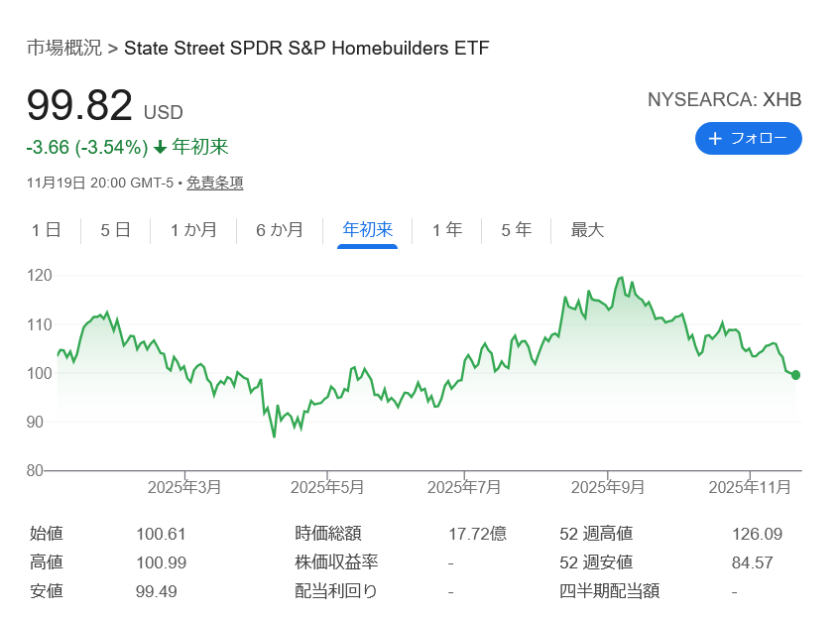840x622 pixels.
Task: Go to 市場概況 breadcrumb link
Action: pyautogui.click(x=63, y=48)
